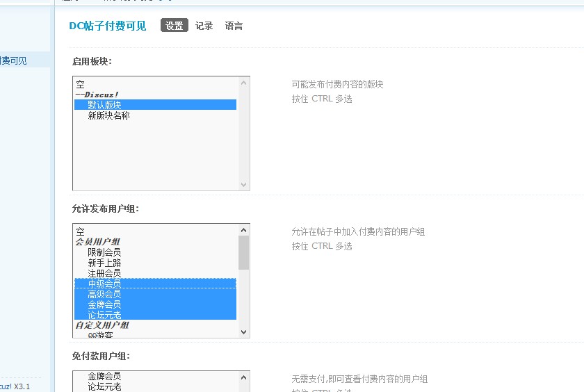Image resolution: width=584 pixels, height=392 pixels.
Task: Open the 记录 tab
Action: coord(204,26)
